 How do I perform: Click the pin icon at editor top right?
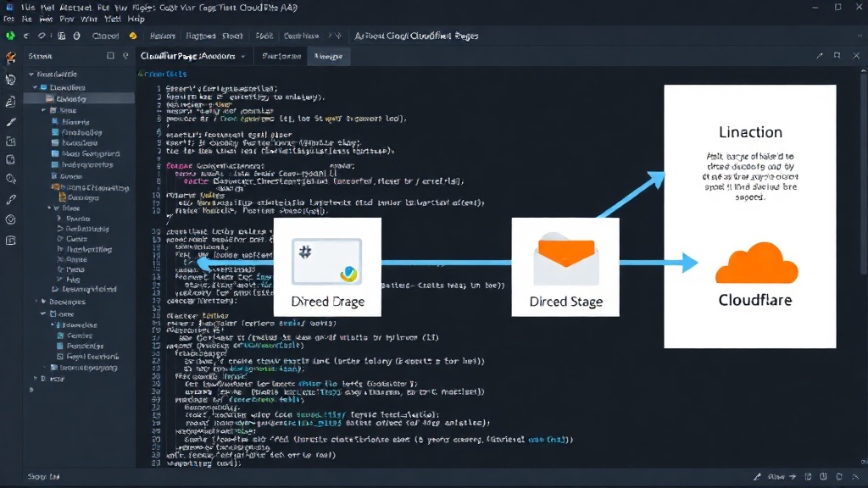[x=820, y=56]
